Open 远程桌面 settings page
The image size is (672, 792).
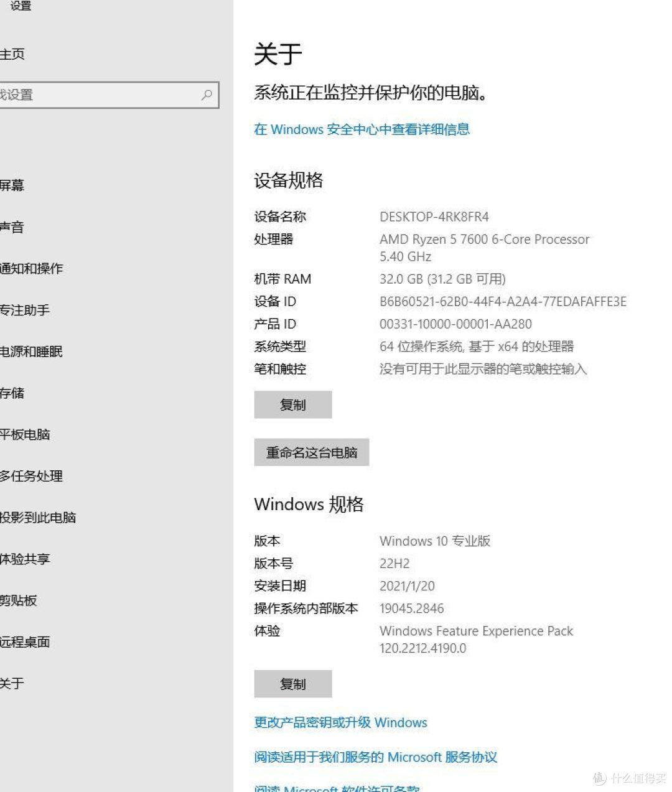pyautogui.click(x=25, y=642)
